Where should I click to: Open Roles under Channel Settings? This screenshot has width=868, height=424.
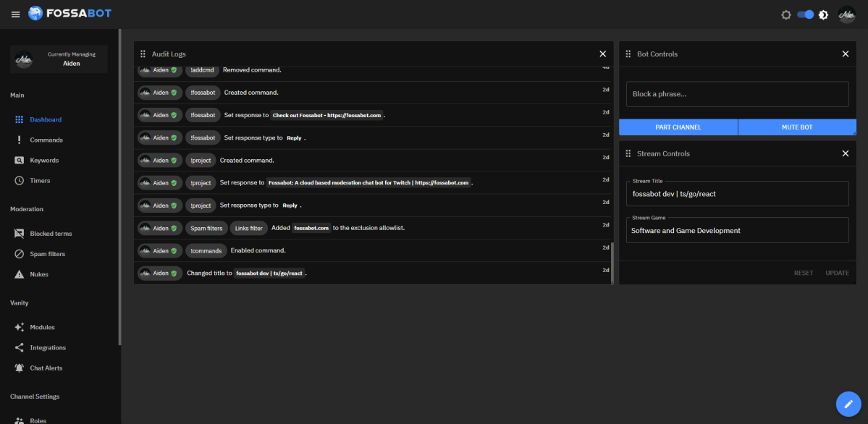pyautogui.click(x=19, y=420)
